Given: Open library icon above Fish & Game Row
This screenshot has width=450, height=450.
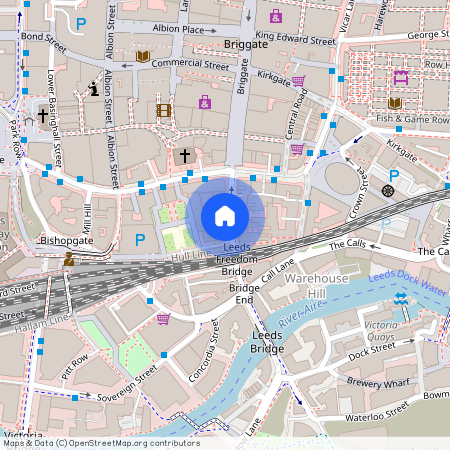Looking at the screenshot, I should pos(395,103).
